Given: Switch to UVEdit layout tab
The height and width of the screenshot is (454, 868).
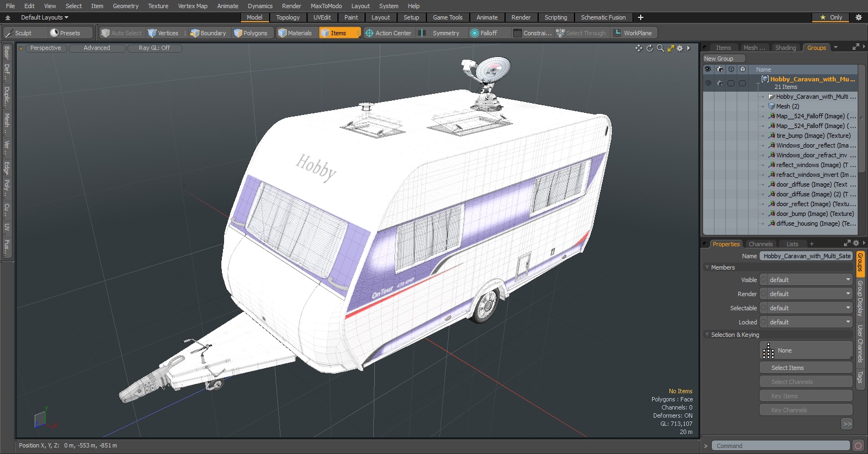Looking at the screenshot, I should pyautogui.click(x=322, y=17).
